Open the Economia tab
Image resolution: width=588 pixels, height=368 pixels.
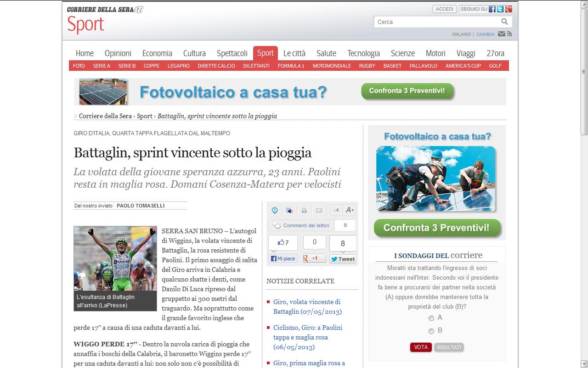point(157,53)
